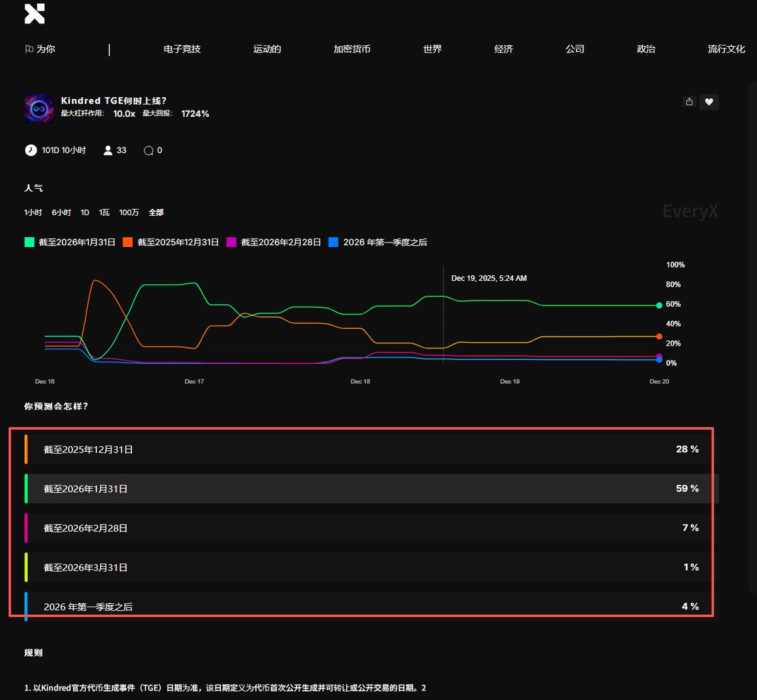Set chart range to 1瓦

104,213
